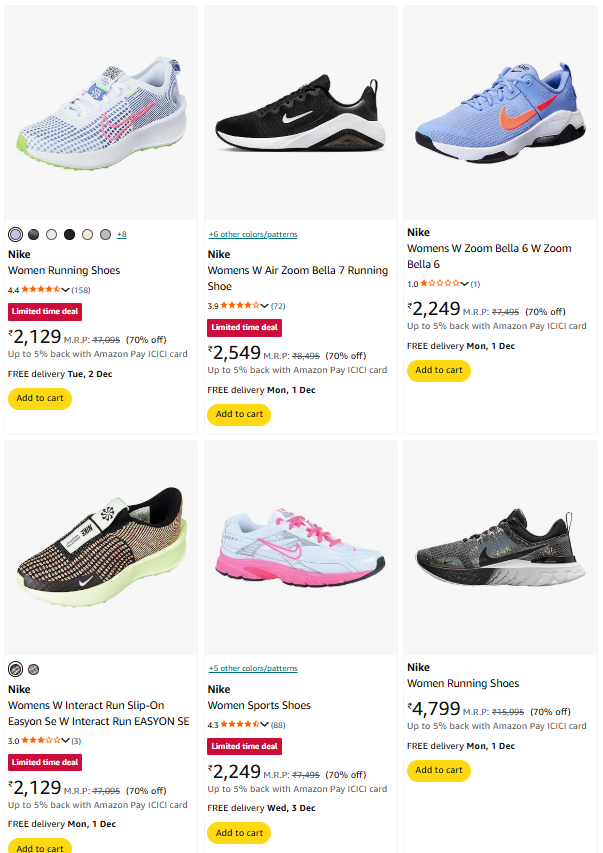Open the 158 reviews count link
The image size is (603, 853).
[81, 290]
